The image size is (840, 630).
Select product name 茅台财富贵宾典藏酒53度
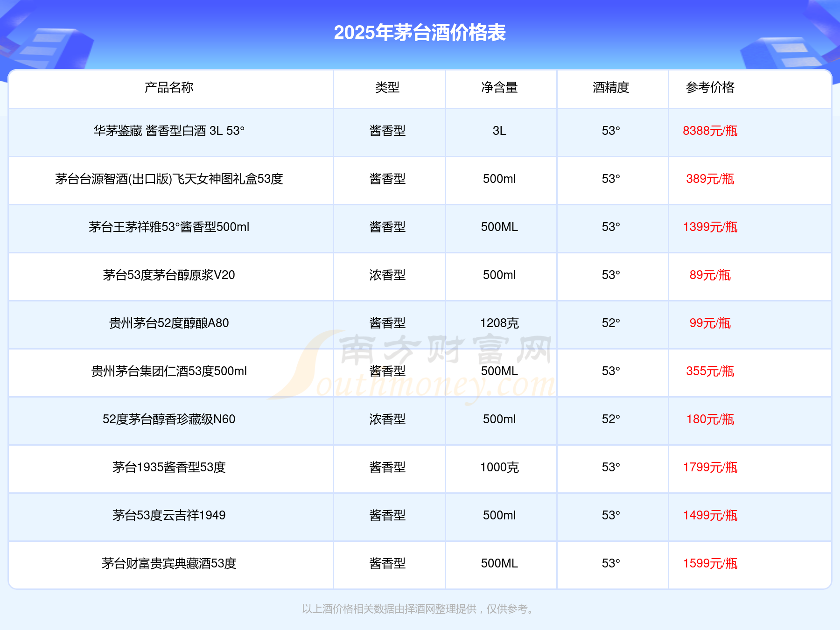pos(169,563)
